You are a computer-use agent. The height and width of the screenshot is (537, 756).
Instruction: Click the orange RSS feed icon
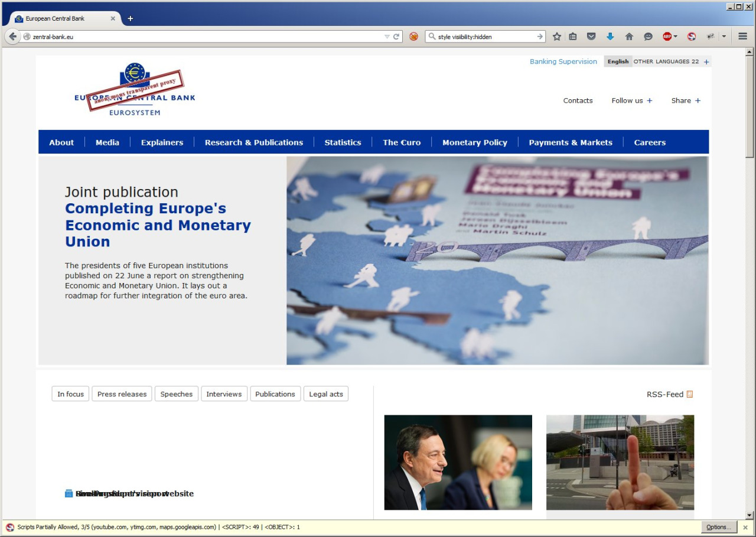(x=690, y=395)
